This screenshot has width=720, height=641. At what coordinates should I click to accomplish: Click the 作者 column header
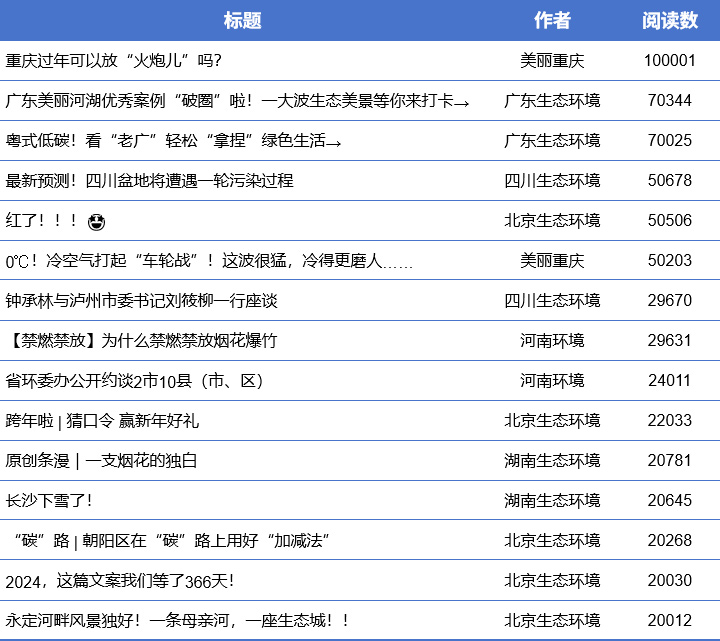coord(552,21)
